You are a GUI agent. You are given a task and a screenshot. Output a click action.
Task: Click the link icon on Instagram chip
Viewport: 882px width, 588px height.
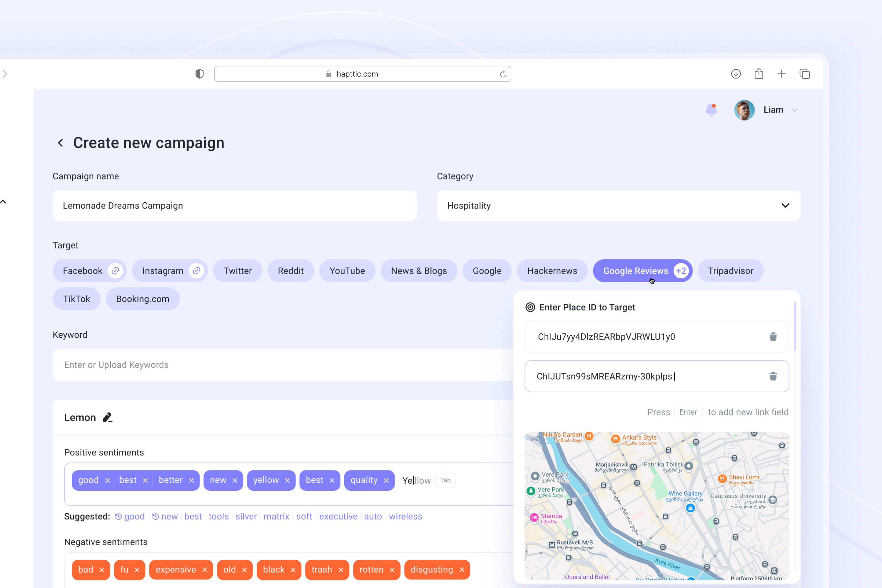[196, 271]
